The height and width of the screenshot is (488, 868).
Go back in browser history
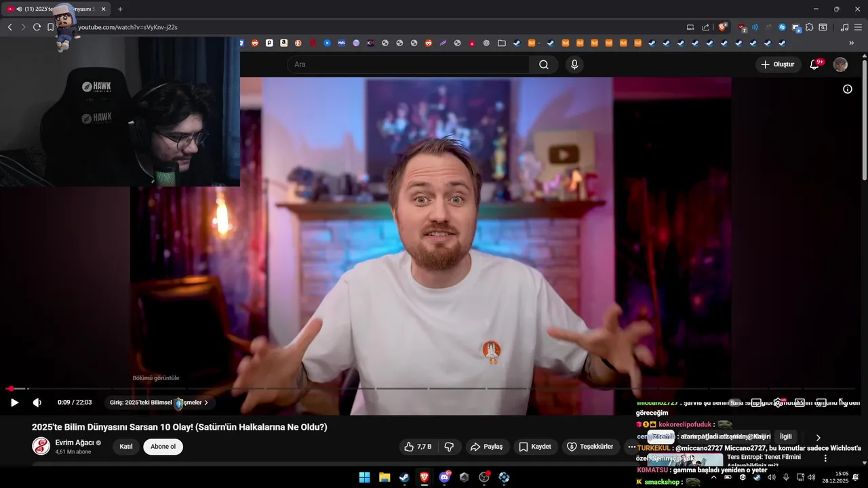pos(9,27)
